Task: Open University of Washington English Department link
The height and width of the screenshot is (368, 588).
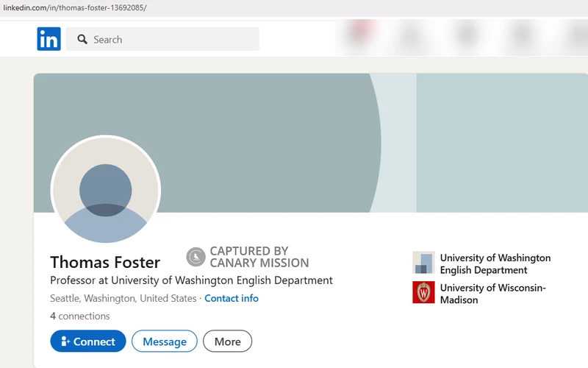Action: [x=495, y=263]
